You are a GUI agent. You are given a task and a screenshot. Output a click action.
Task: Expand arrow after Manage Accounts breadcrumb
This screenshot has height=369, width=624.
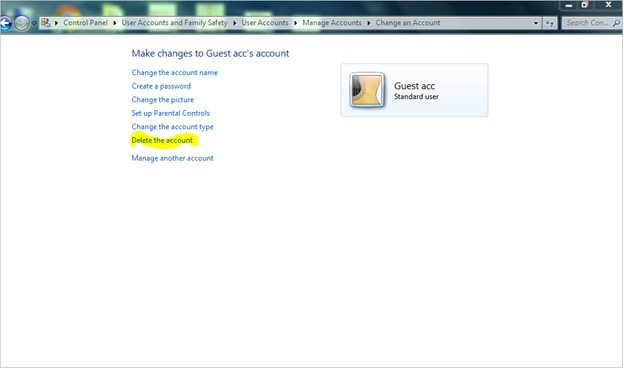[x=369, y=23]
